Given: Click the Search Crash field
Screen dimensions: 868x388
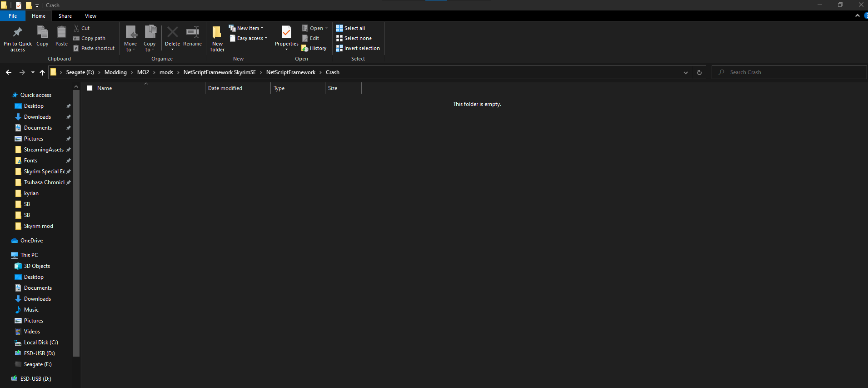Looking at the screenshot, I should pos(789,72).
